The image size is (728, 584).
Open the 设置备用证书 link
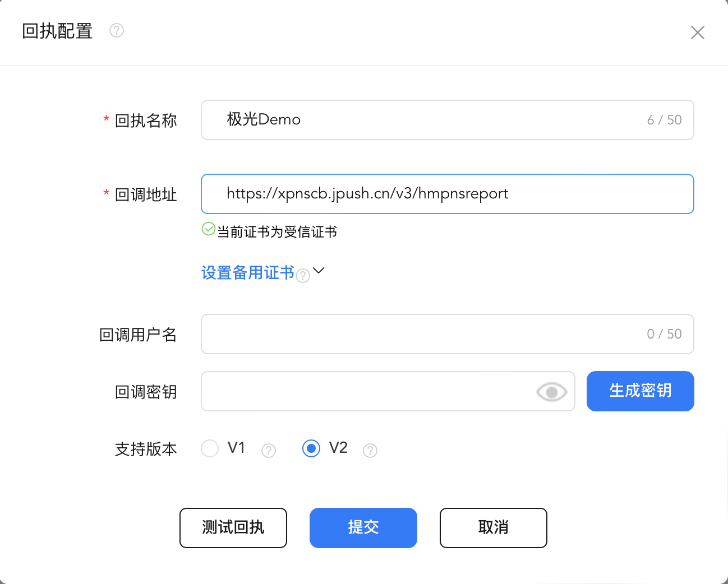pyautogui.click(x=247, y=273)
